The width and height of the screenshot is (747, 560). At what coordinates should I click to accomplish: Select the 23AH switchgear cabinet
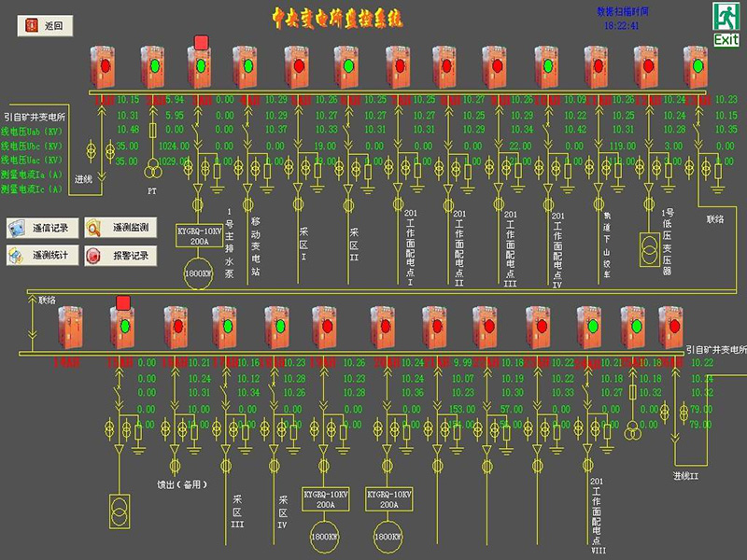[539, 328]
